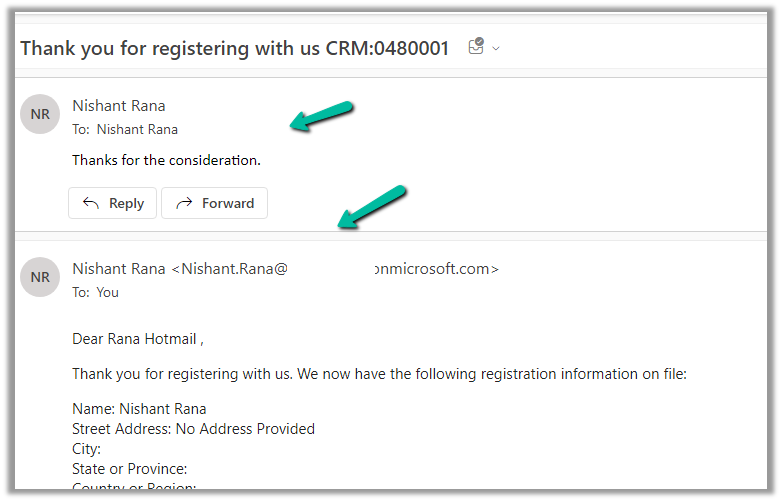
Task: Click the 'Dear Rana Hotmail' greeting line
Action: click(x=138, y=339)
